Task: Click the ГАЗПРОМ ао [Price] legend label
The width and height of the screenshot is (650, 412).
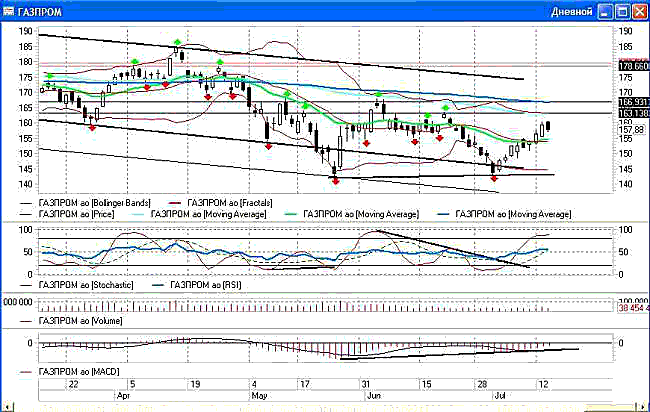Action: pyautogui.click(x=72, y=214)
